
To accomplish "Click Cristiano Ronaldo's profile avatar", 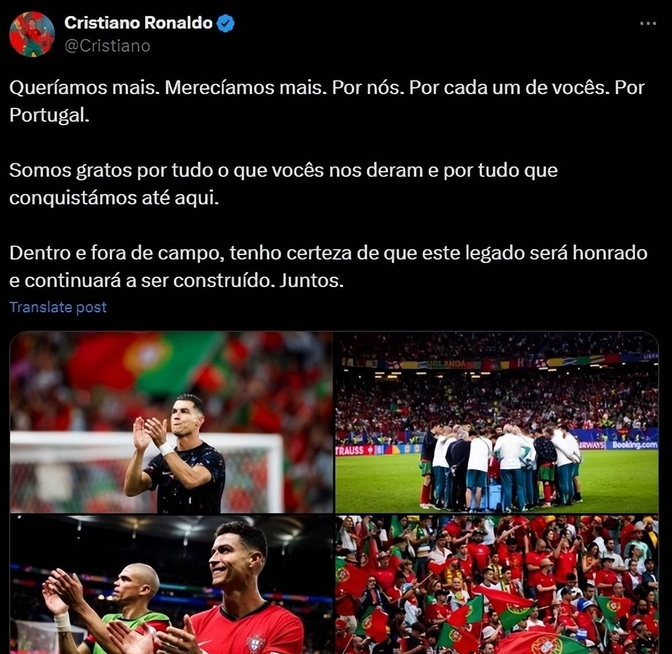I will tap(32, 34).
